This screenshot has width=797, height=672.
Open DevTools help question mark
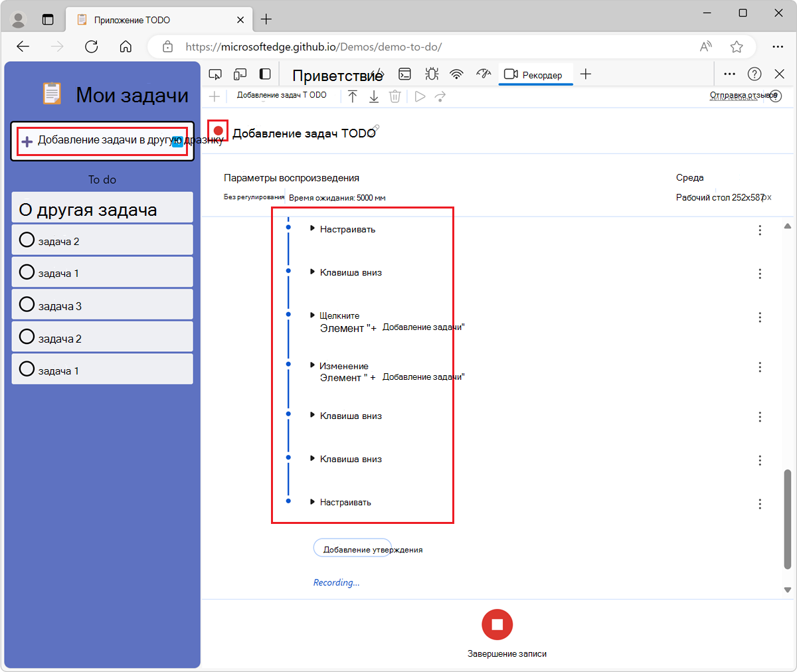754,74
